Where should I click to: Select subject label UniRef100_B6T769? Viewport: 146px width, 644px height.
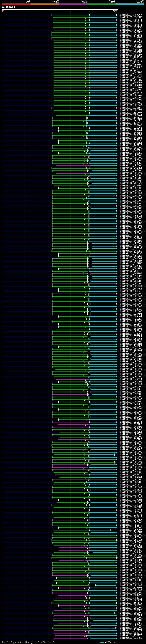[131, 95]
